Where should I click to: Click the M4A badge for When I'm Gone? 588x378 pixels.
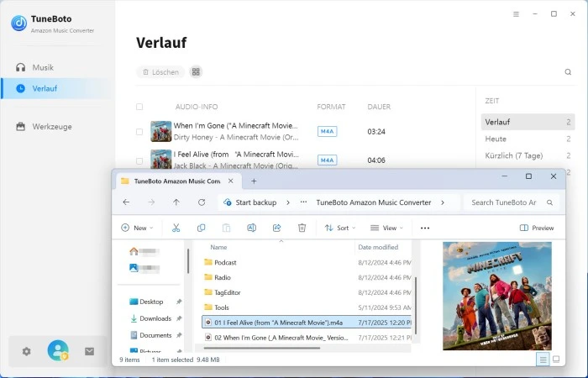pyautogui.click(x=327, y=131)
